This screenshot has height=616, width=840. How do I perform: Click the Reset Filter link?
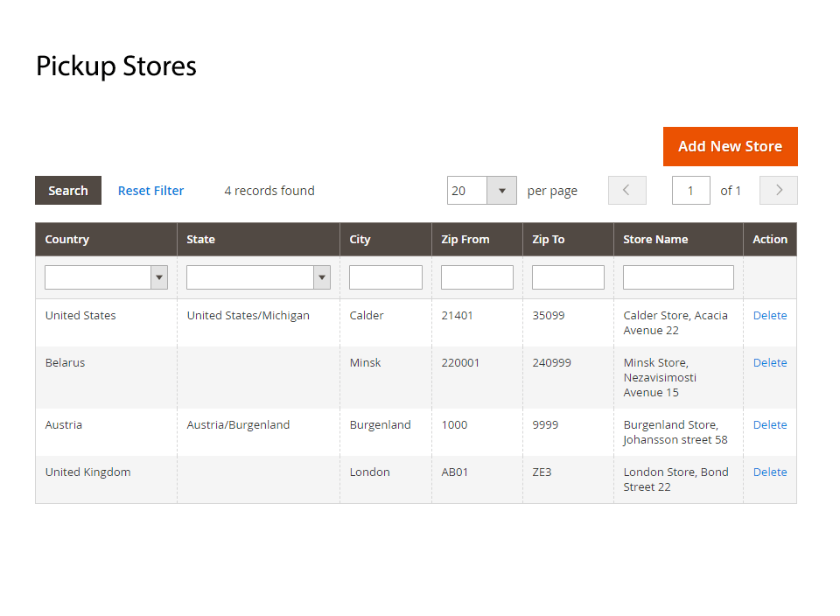tap(150, 191)
